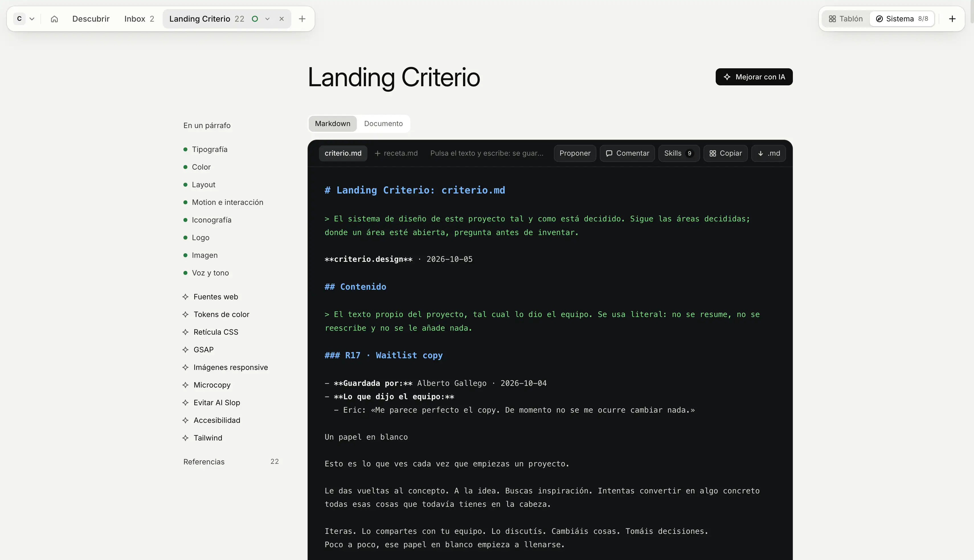Open the Descubrir tab

(x=91, y=19)
